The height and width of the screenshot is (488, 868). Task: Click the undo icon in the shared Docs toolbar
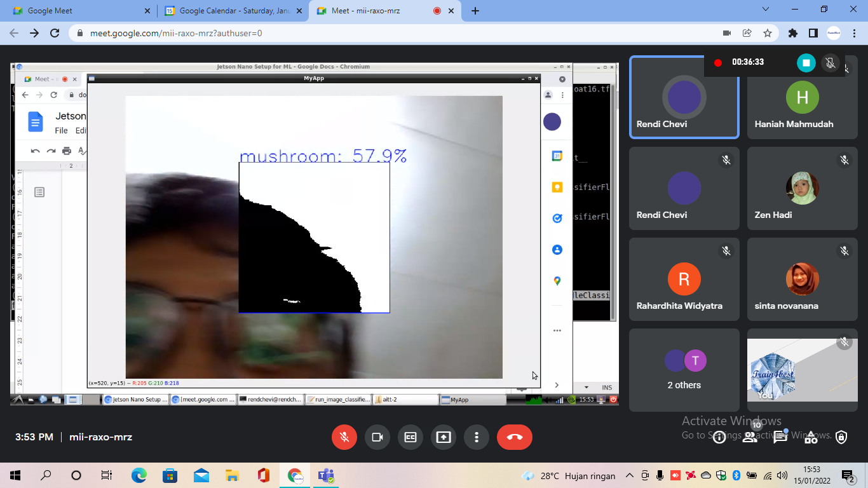tap(35, 151)
